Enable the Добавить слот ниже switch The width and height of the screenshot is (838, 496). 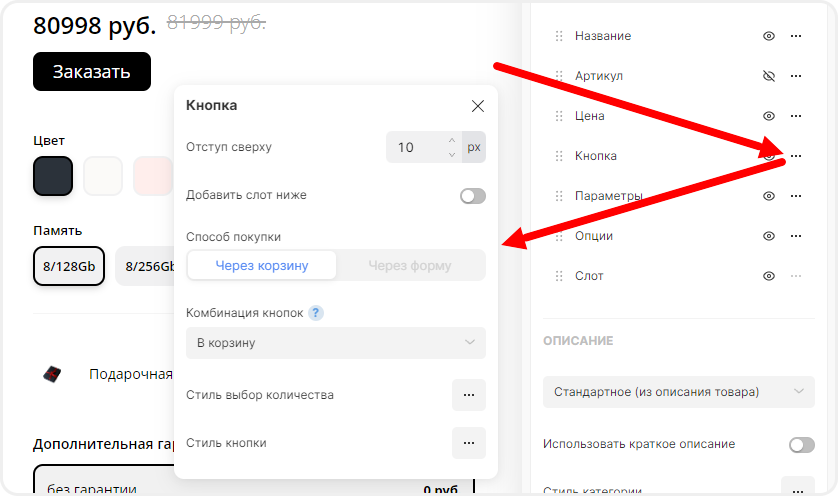472,196
